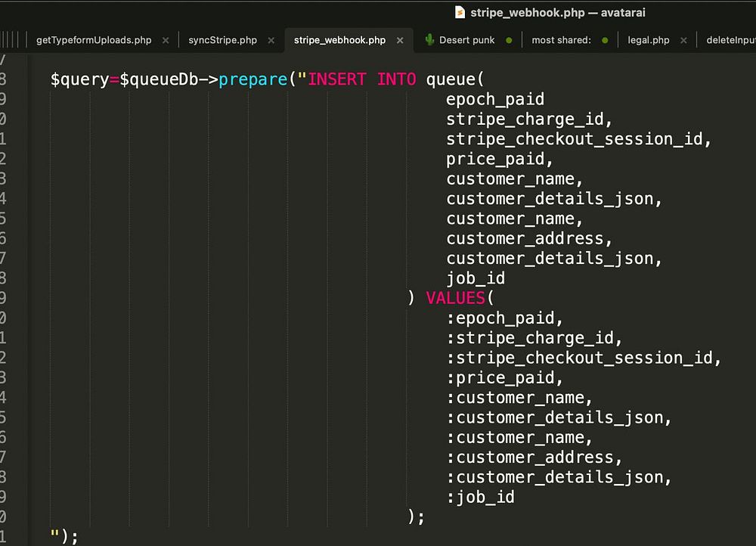Switch to the most shared: tab
Screen dimensions: 756x546
click(561, 40)
